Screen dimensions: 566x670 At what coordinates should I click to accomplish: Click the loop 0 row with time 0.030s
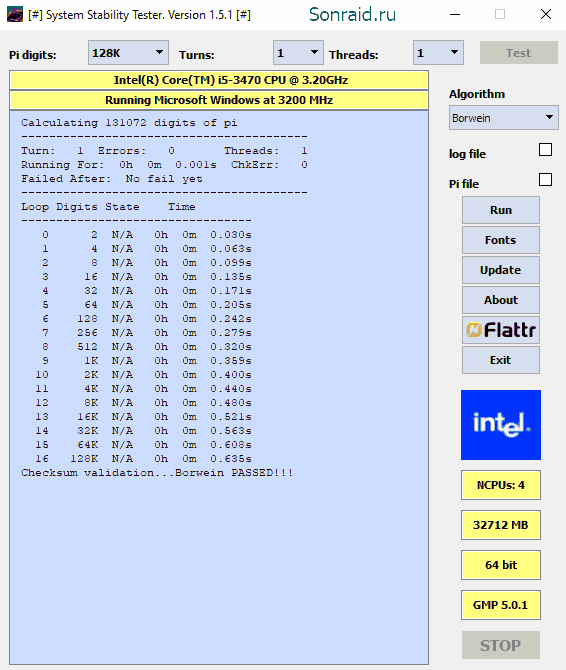[x=147, y=235]
